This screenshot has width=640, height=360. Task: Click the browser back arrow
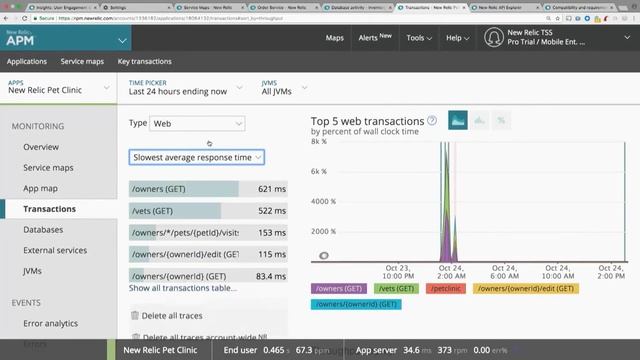[x=6, y=18]
